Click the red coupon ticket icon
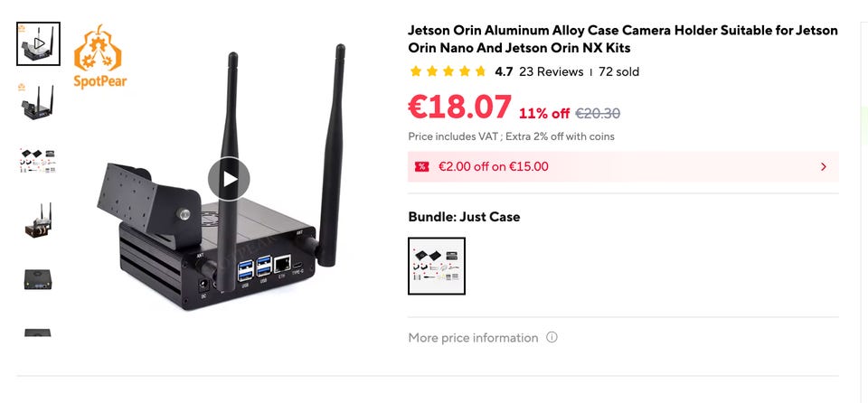This screenshot has height=403, width=868. [x=421, y=166]
